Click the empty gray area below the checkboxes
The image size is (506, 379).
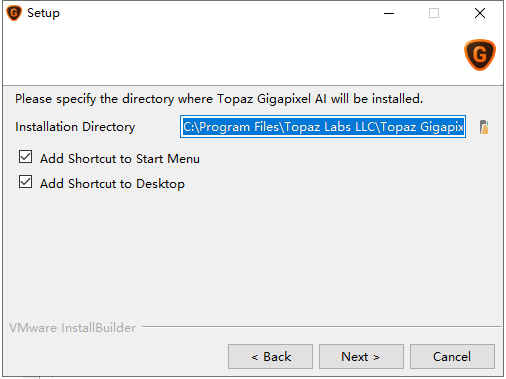click(253, 257)
